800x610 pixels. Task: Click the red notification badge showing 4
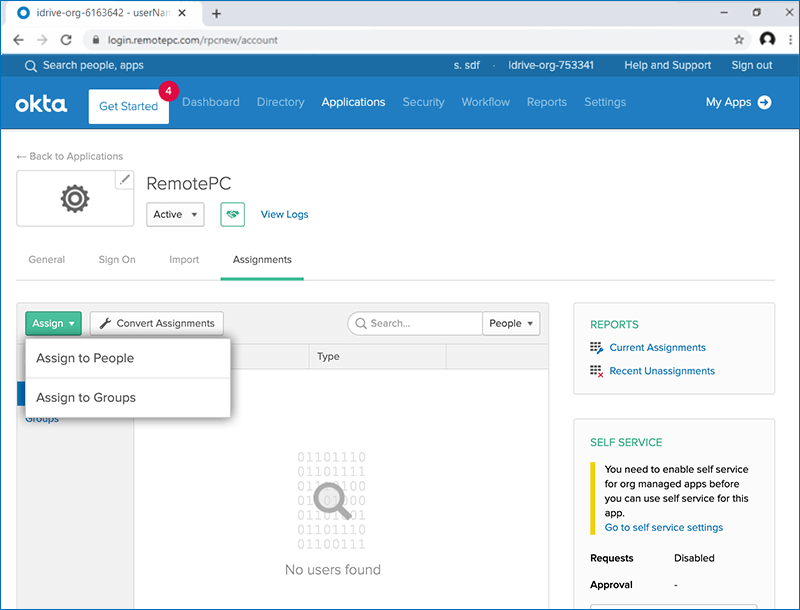tap(168, 91)
